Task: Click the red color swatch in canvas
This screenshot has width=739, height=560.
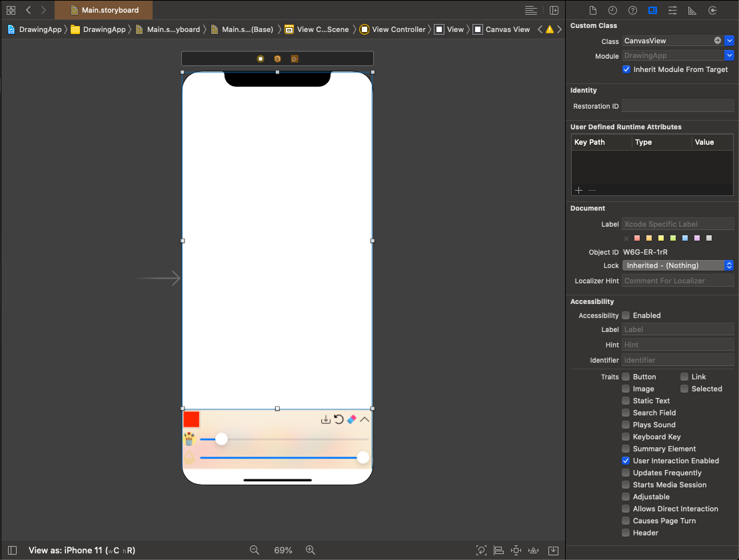Action: (191, 419)
